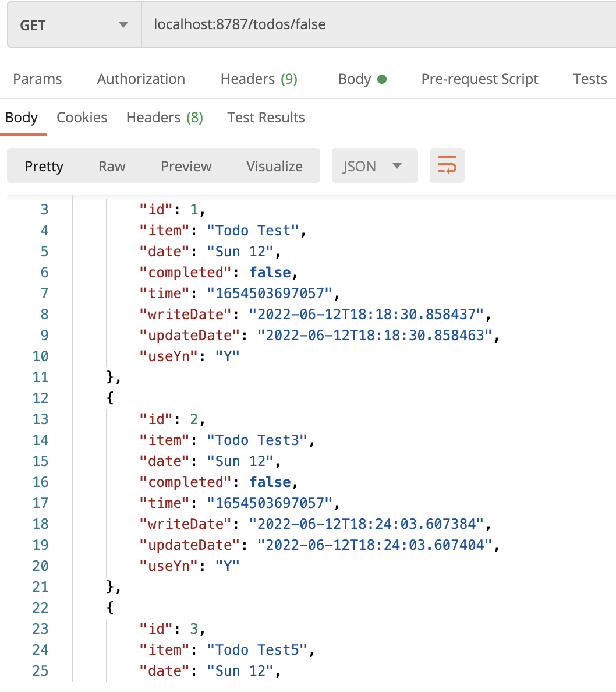This screenshot has height=692, width=616.
Task: Click line number 3 in the gutter
Action: 45,209
